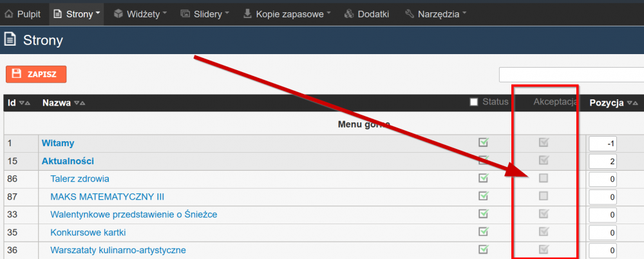Open the Konkursowe kartki page link

click(x=88, y=233)
